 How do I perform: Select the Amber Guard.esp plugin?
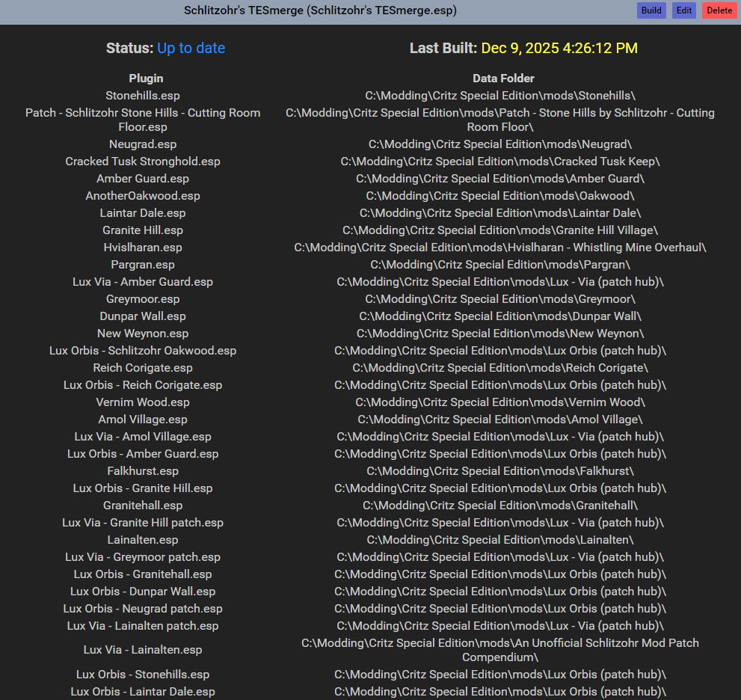pos(143,179)
